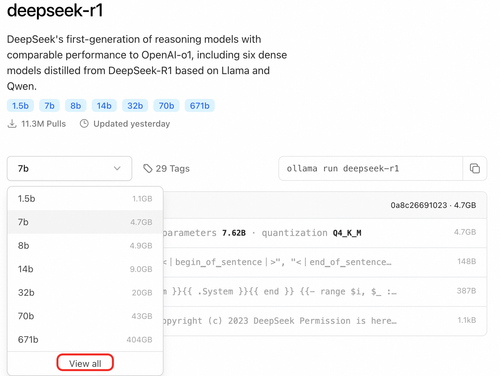Click the Updated yesterday text
Viewport: 500px width, 376px height.
pos(132,124)
